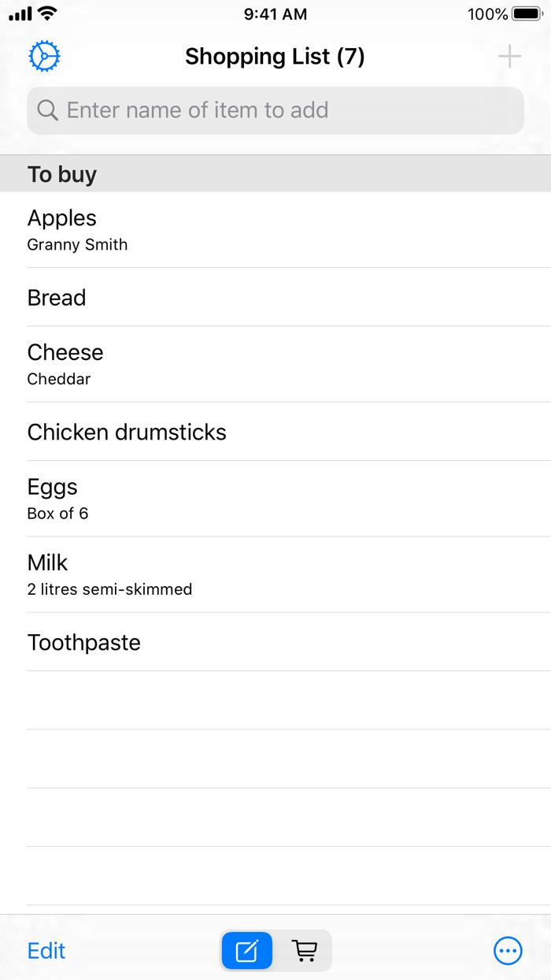Tap the Shopping List title
The width and height of the screenshot is (551, 980).
(x=275, y=56)
